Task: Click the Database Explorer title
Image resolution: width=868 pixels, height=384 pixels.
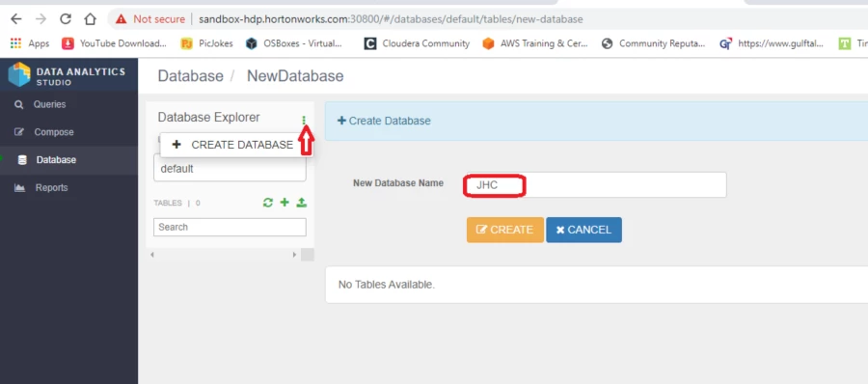Action: pyautogui.click(x=208, y=118)
